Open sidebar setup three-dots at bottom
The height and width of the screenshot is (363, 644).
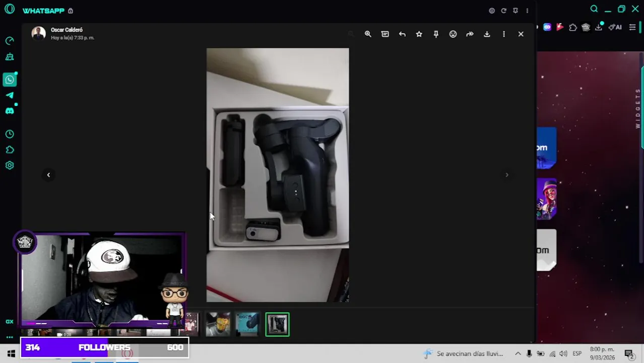tap(10, 337)
